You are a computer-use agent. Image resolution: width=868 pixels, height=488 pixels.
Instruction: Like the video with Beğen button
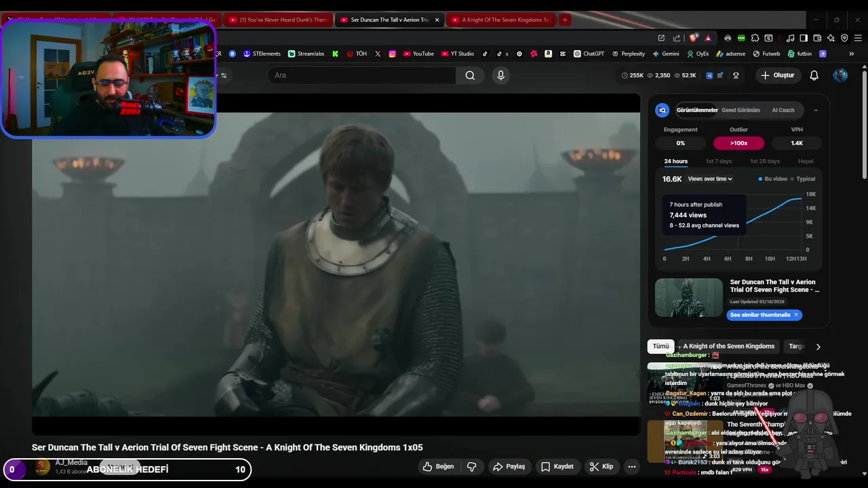(438, 466)
